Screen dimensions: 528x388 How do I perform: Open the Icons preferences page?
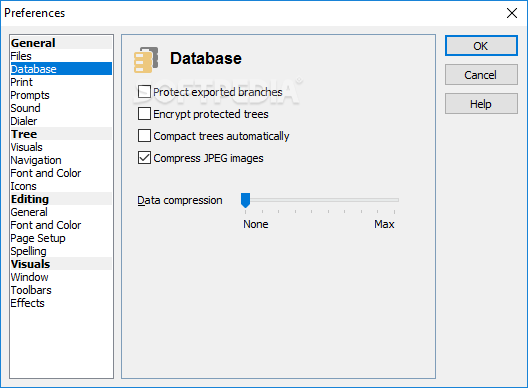61,186
